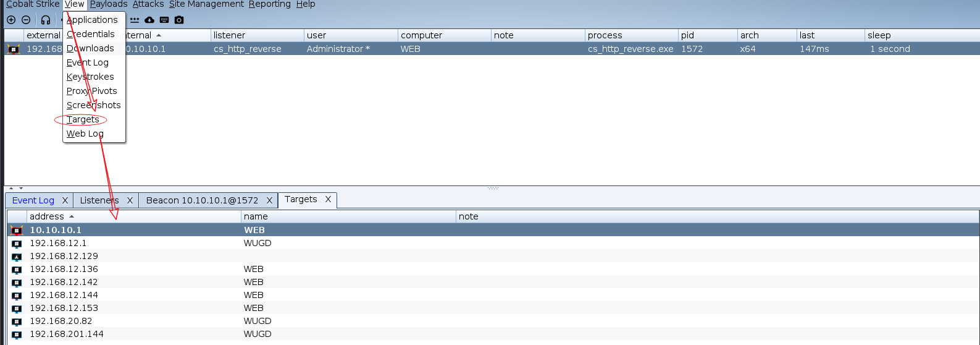Sort targets by the name column header
Image resolution: width=980 pixels, height=345 pixels.
coord(348,216)
